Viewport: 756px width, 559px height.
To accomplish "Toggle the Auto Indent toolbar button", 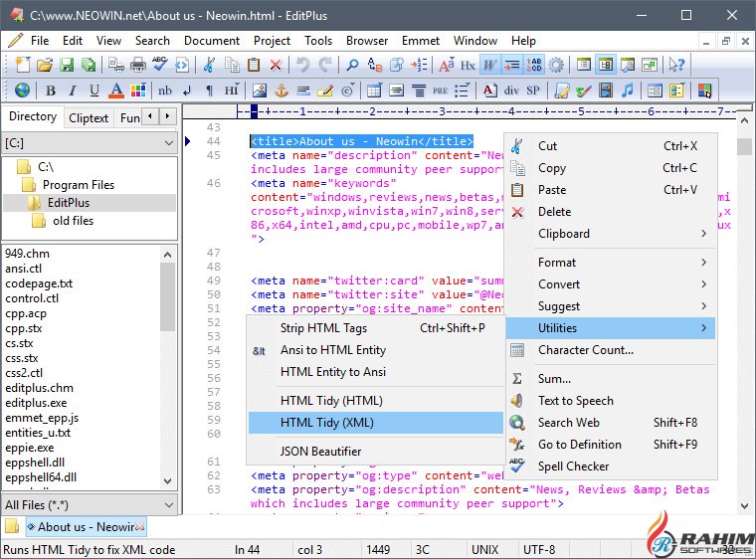I will (511, 65).
